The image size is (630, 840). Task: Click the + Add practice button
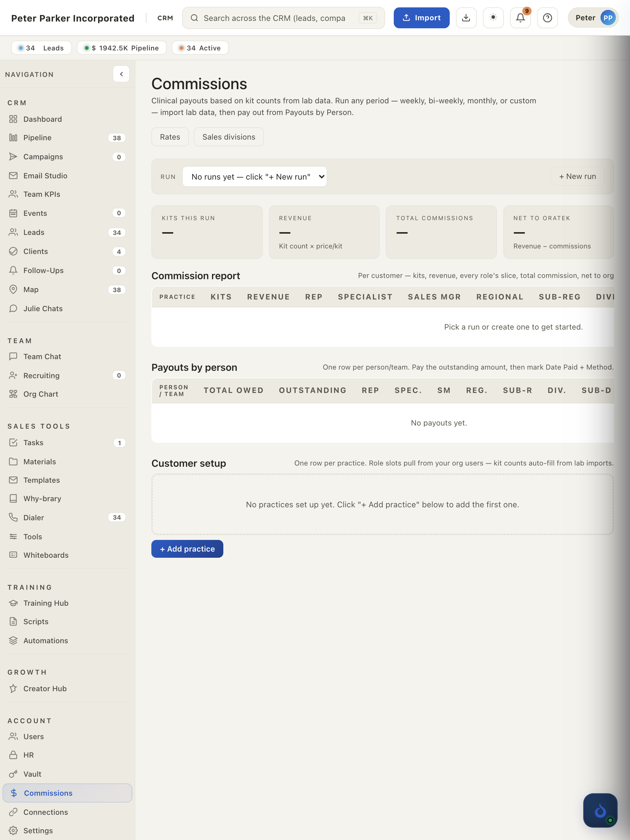[x=187, y=549]
